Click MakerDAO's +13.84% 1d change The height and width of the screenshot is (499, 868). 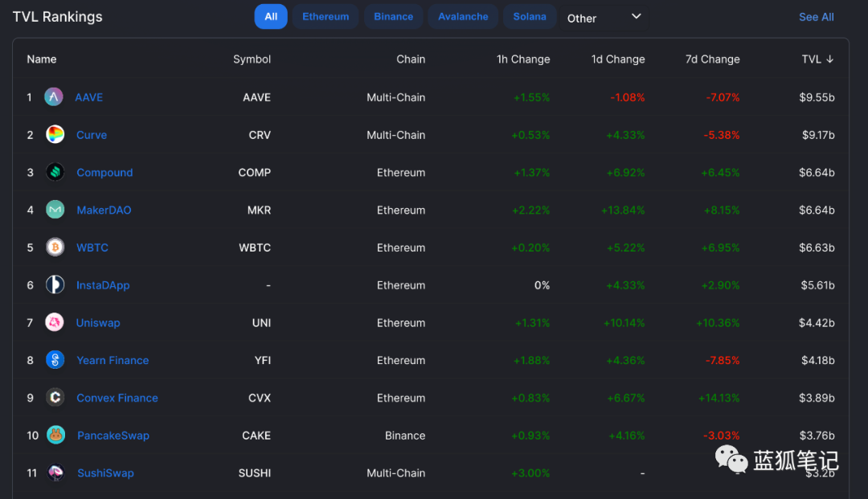(x=623, y=211)
